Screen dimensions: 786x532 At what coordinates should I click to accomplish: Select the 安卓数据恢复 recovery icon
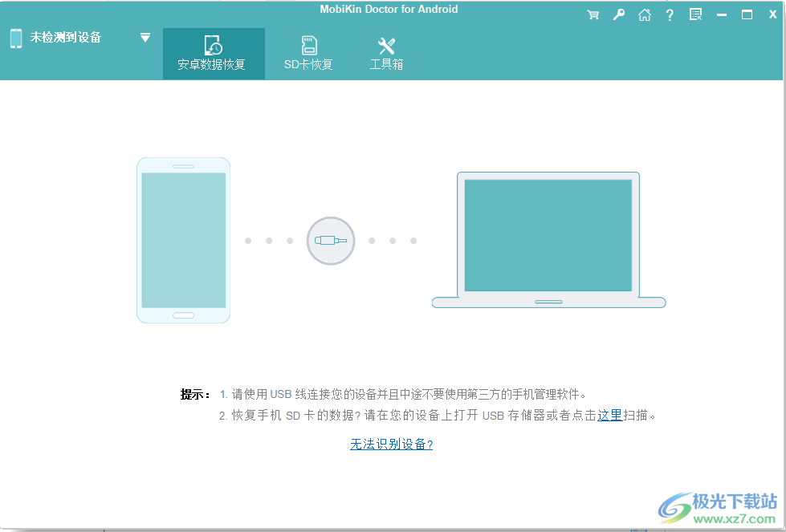click(212, 47)
